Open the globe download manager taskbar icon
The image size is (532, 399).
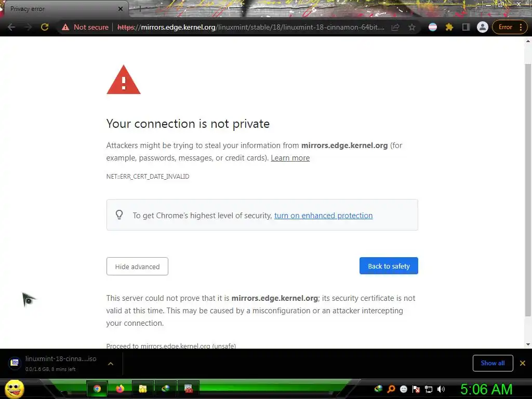tap(166, 389)
